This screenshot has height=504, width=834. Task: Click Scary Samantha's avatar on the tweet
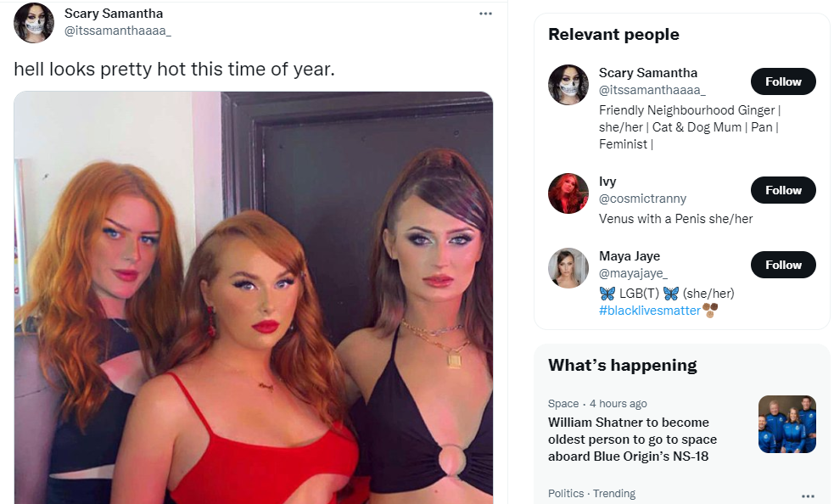click(33, 23)
